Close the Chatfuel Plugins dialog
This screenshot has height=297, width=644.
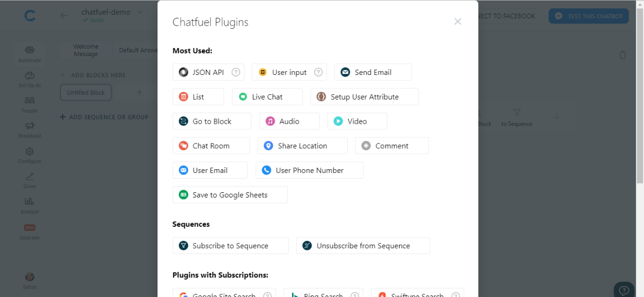click(458, 21)
